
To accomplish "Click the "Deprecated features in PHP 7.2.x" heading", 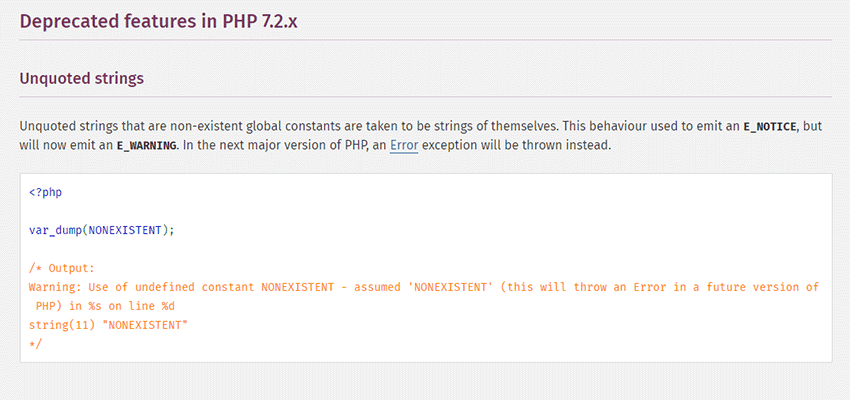I will tap(158, 21).
